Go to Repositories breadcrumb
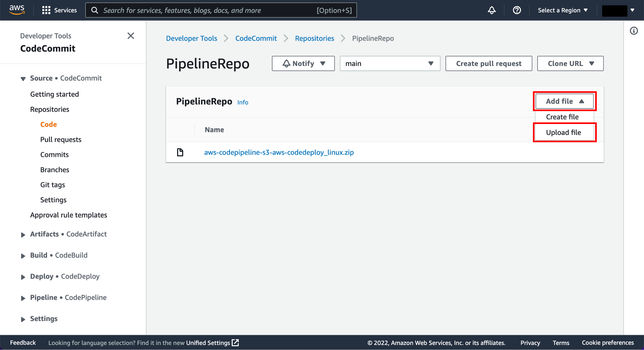 click(x=314, y=38)
